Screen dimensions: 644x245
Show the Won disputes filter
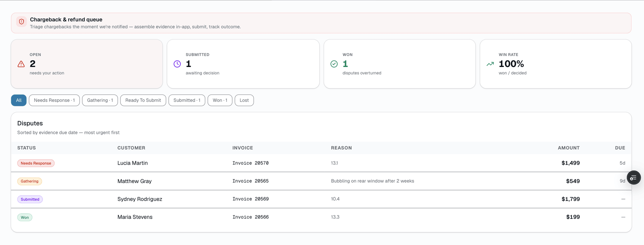[x=220, y=100]
